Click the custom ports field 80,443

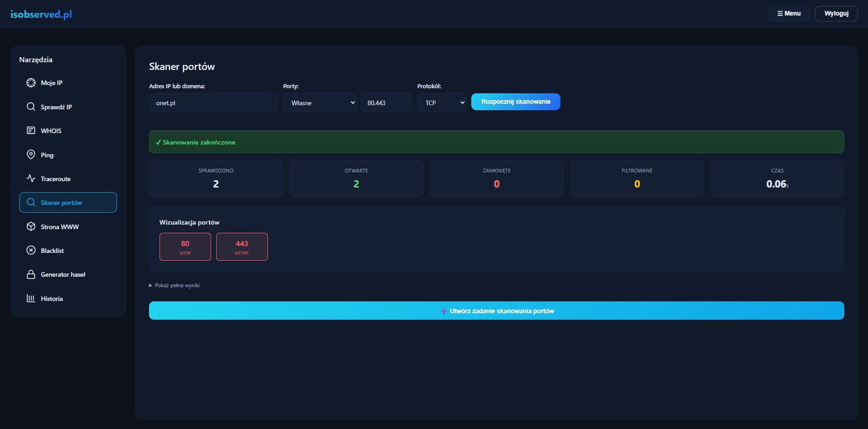click(x=386, y=102)
